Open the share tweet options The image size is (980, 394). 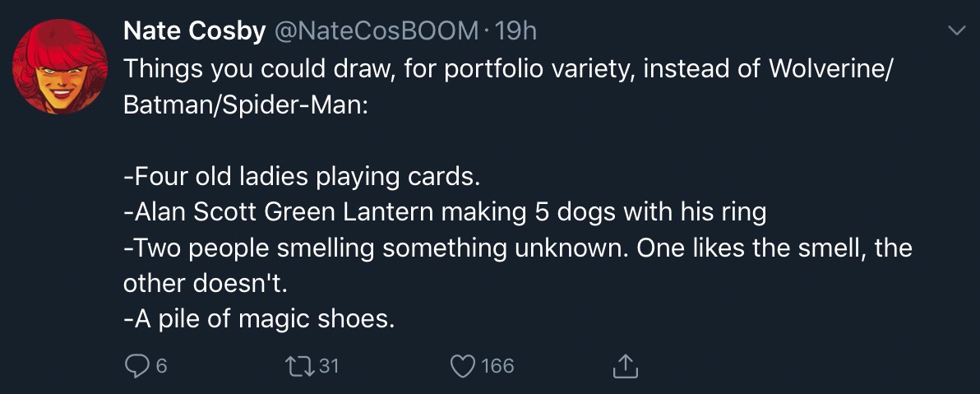click(x=625, y=365)
